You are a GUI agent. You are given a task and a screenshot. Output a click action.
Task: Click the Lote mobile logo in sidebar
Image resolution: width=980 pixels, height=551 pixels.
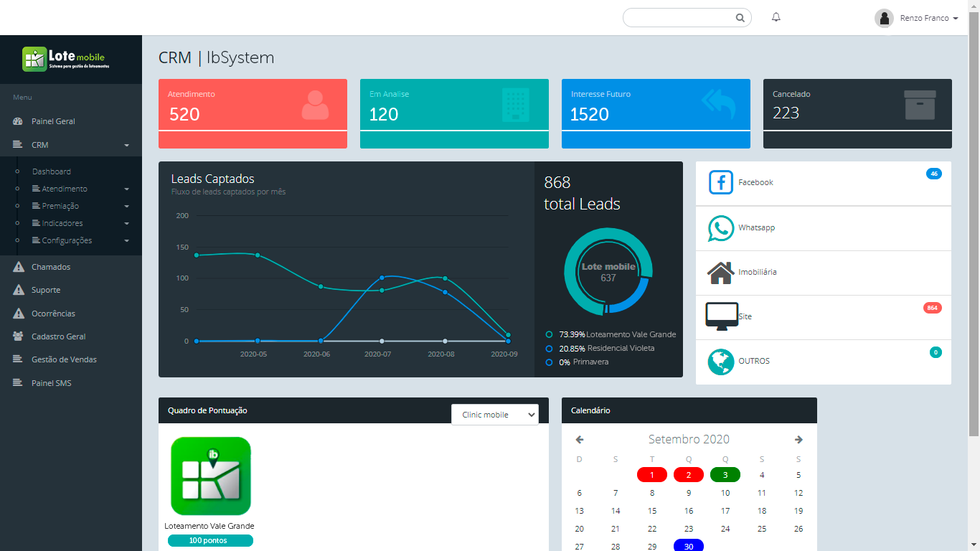click(64, 58)
